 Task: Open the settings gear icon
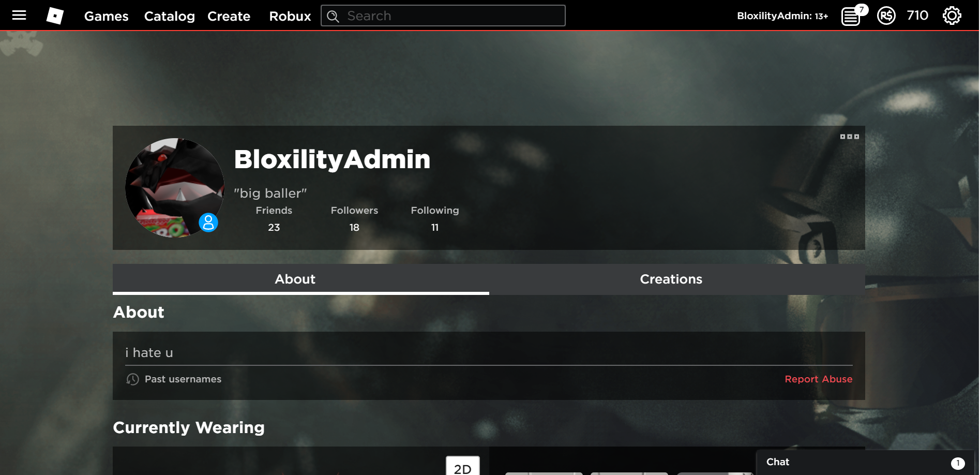tap(952, 16)
